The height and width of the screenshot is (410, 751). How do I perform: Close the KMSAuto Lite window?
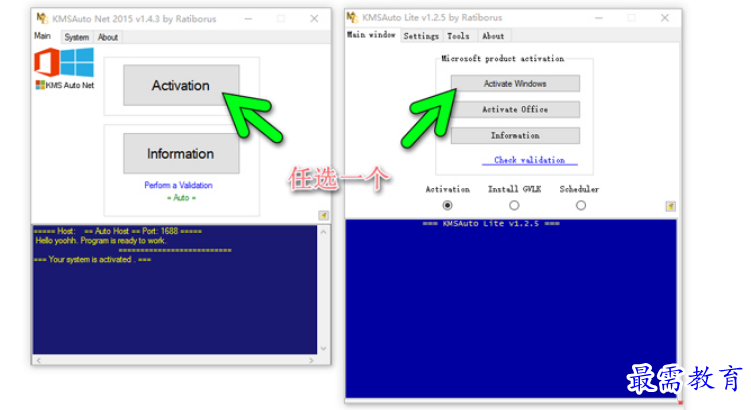coord(665,18)
